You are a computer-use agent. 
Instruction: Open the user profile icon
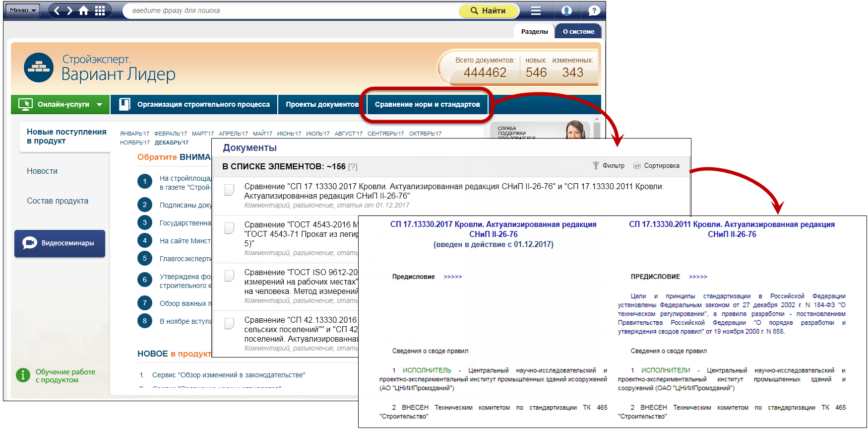pyautogui.click(x=566, y=10)
